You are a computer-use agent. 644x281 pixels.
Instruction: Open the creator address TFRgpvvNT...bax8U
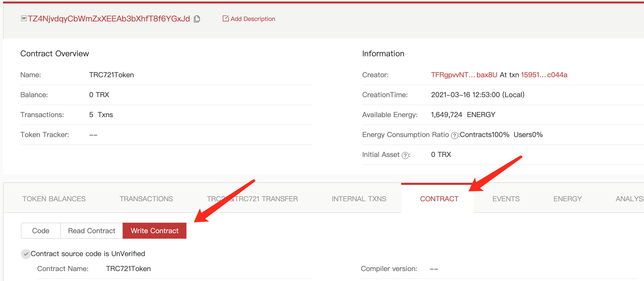(464, 75)
